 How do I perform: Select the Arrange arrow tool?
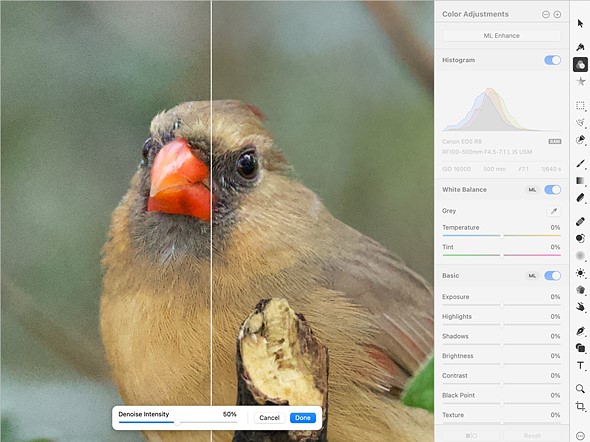click(580, 24)
